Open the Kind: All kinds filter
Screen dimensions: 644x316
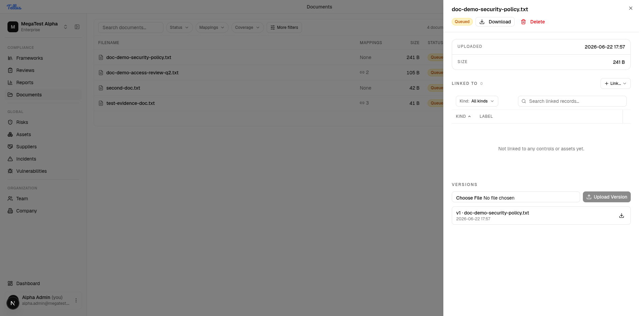pos(477,101)
